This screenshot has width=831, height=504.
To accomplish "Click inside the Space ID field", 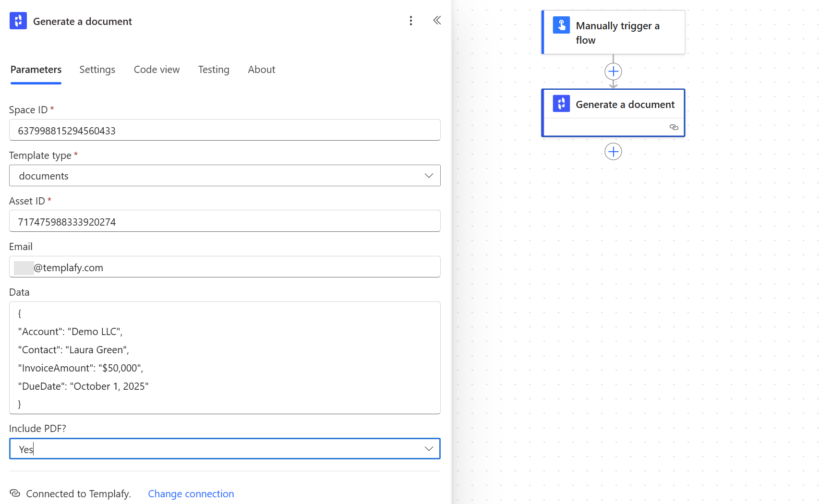I will pyautogui.click(x=225, y=130).
